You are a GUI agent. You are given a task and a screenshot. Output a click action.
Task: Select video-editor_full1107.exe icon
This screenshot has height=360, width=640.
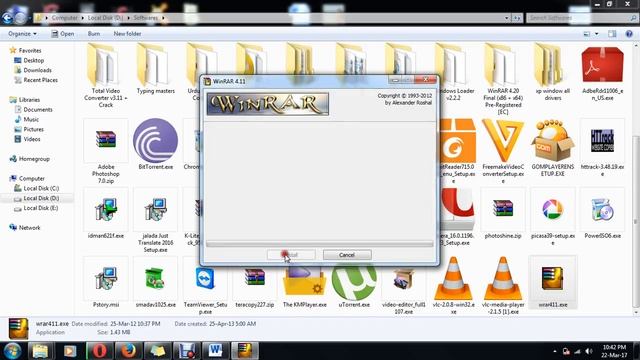point(404,280)
